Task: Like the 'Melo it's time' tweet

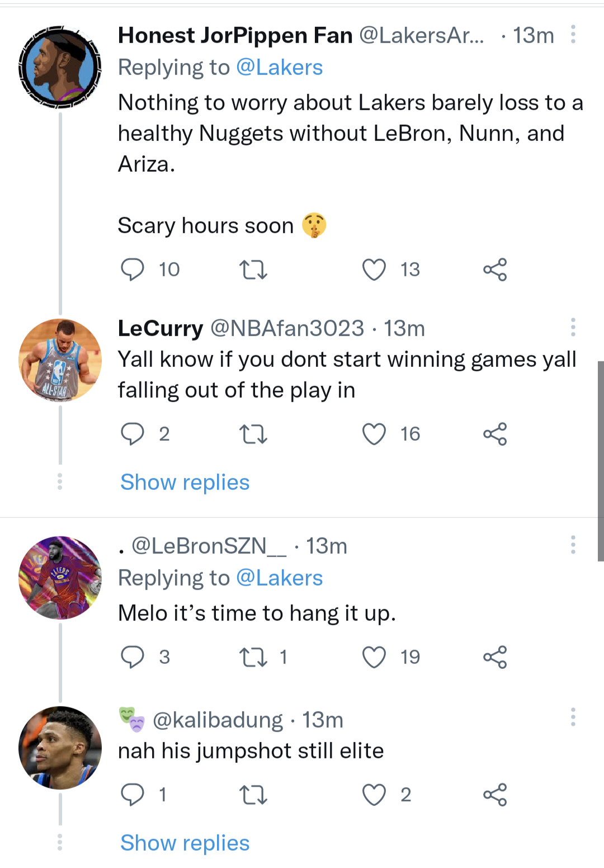Action: (374, 657)
